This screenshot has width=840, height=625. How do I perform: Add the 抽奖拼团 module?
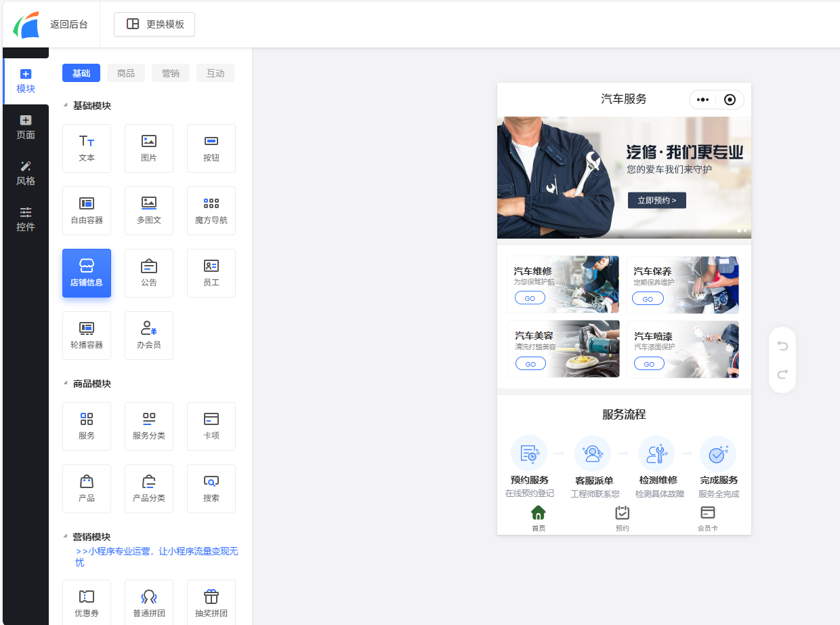click(211, 602)
